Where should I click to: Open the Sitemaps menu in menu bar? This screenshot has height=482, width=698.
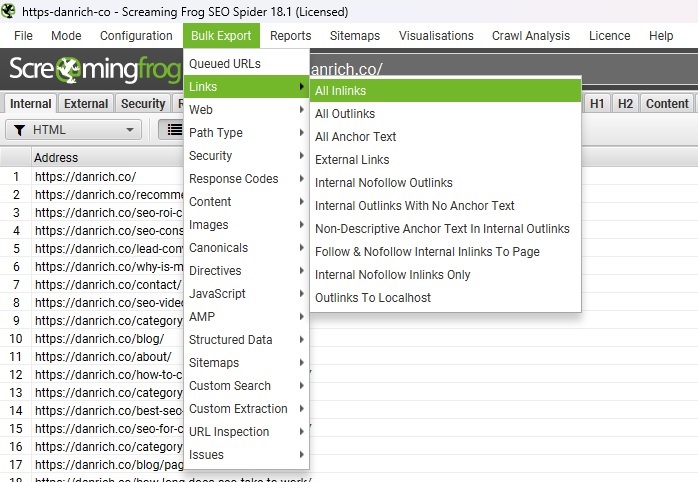point(355,36)
